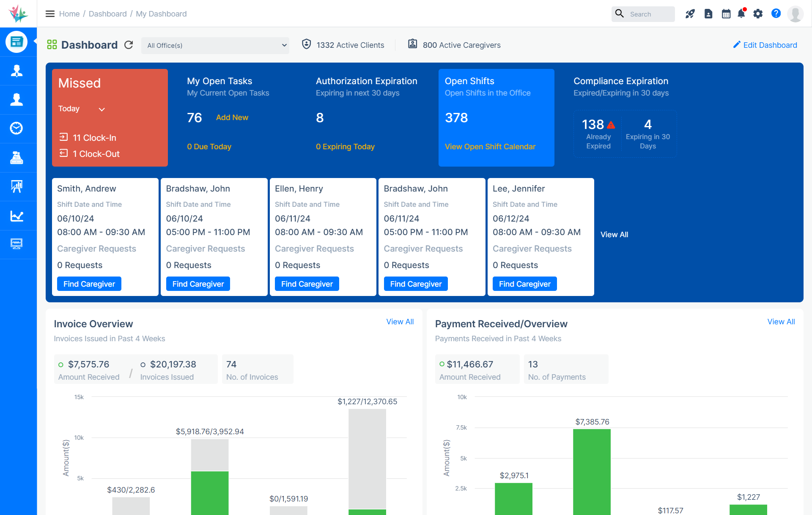
Task: Click the active caregivers badge icon
Action: tap(413, 44)
